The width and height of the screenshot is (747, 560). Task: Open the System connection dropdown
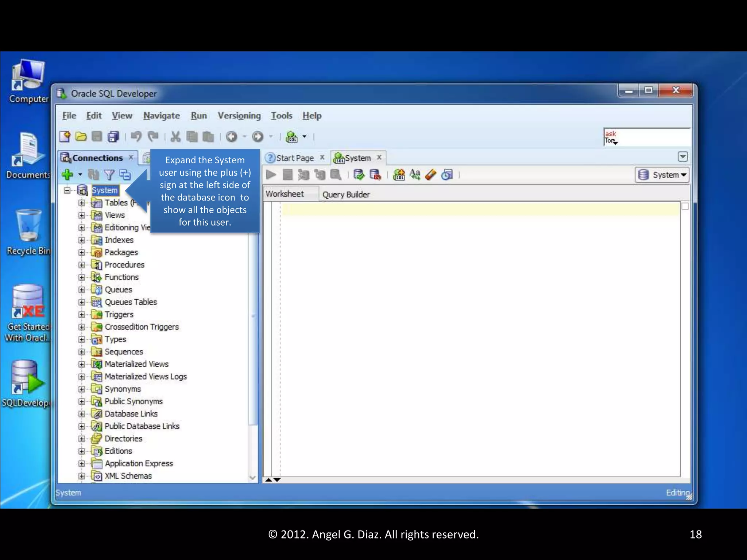[x=662, y=175]
